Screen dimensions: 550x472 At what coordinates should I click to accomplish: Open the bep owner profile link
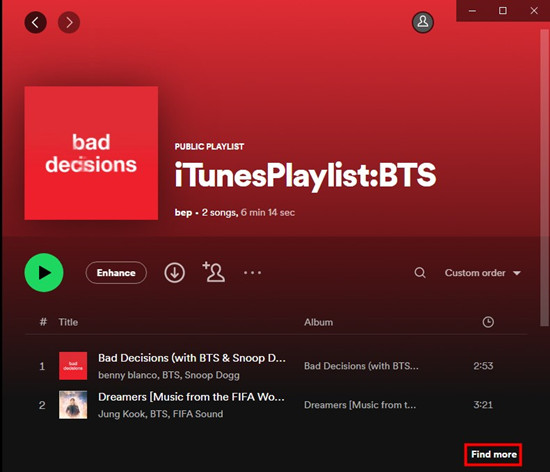(x=183, y=213)
